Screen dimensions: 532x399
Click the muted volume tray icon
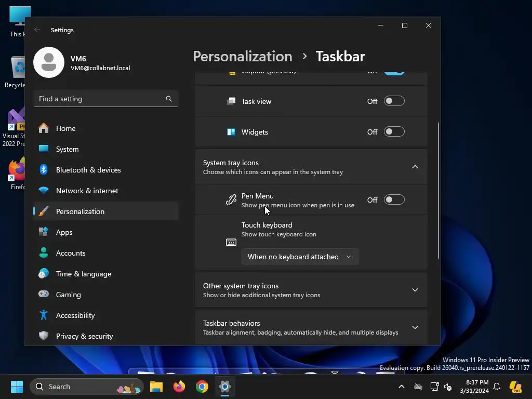click(448, 387)
